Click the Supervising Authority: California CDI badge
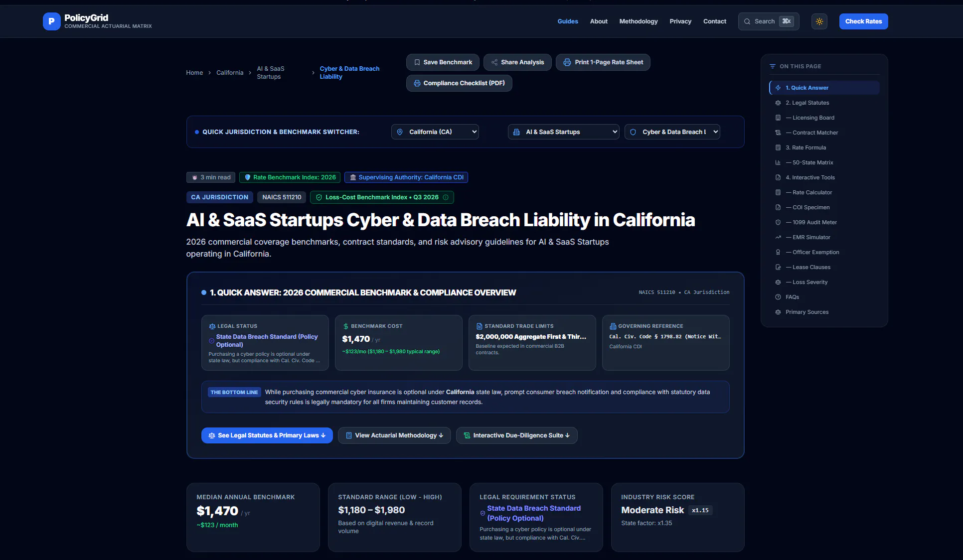963x560 pixels. [x=406, y=177]
